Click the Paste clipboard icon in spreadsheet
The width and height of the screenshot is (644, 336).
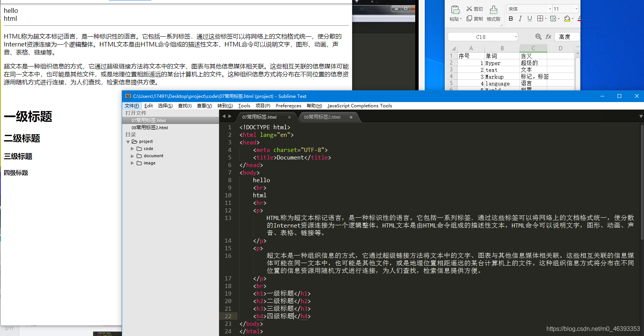point(455,9)
